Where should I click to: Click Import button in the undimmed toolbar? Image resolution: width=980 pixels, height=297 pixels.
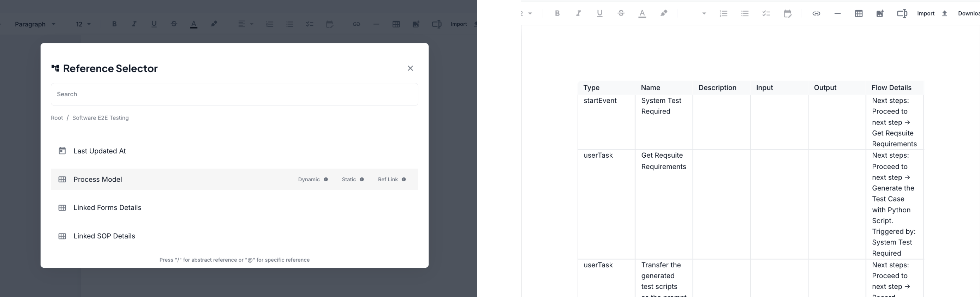pyautogui.click(x=926, y=14)
